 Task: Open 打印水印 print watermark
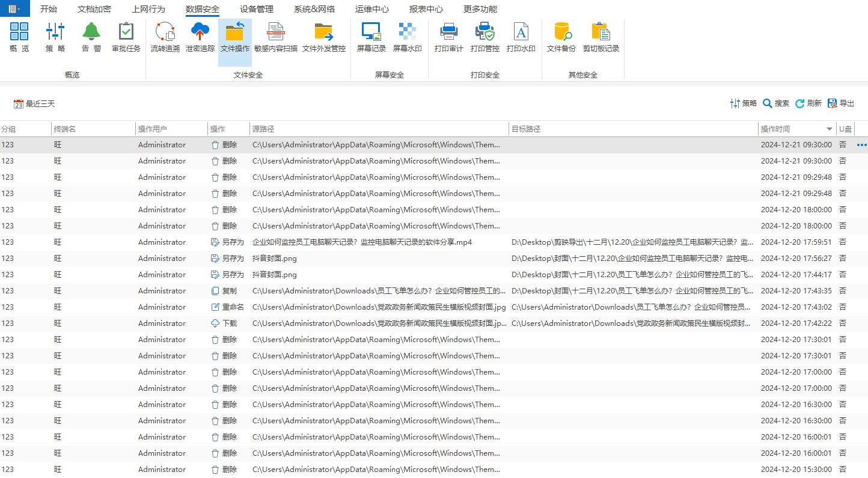521,37
